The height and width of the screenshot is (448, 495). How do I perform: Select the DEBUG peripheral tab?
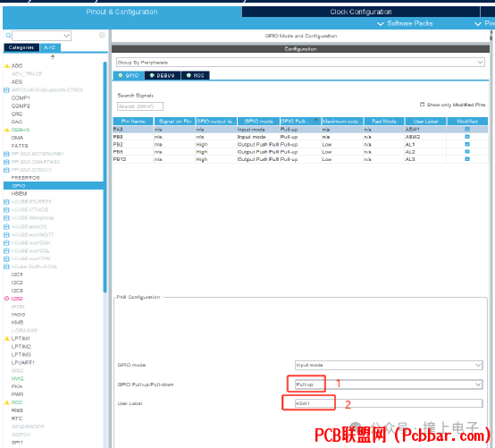coord(163,75)
